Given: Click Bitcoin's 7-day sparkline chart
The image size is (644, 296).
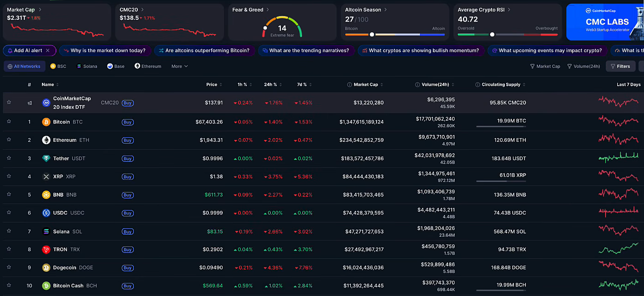Looking at the screenshot, I should pos(619,122).
